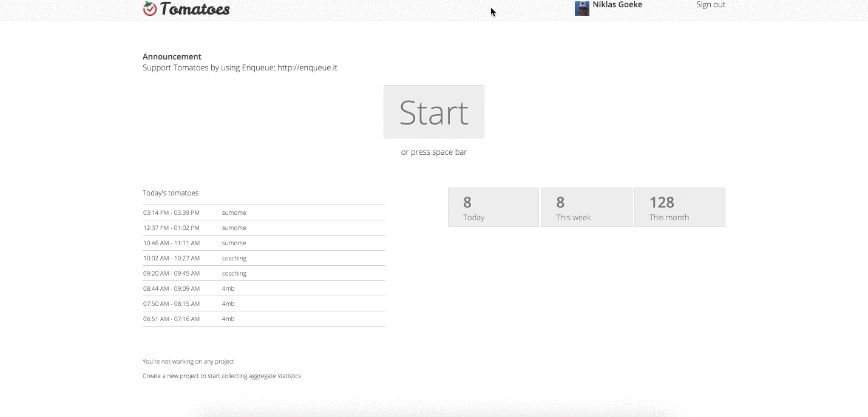Select the 03:14 PM - 03:39 PM tomato time
868x417 pixels.
171,213
